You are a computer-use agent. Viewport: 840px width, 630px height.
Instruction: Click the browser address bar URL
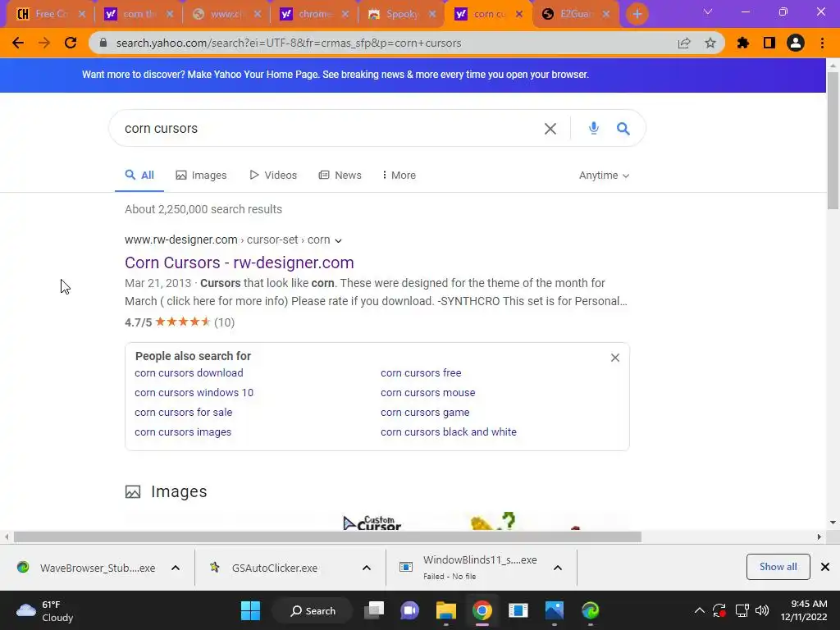pos(288,43)
